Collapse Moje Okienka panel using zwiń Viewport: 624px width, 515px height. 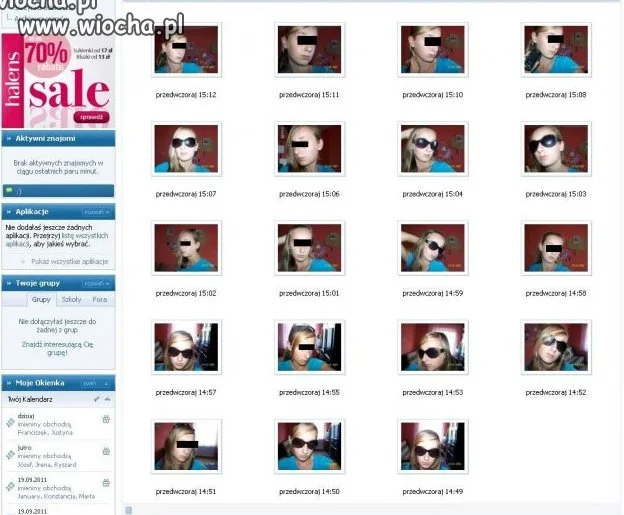[x=95, y=383]
